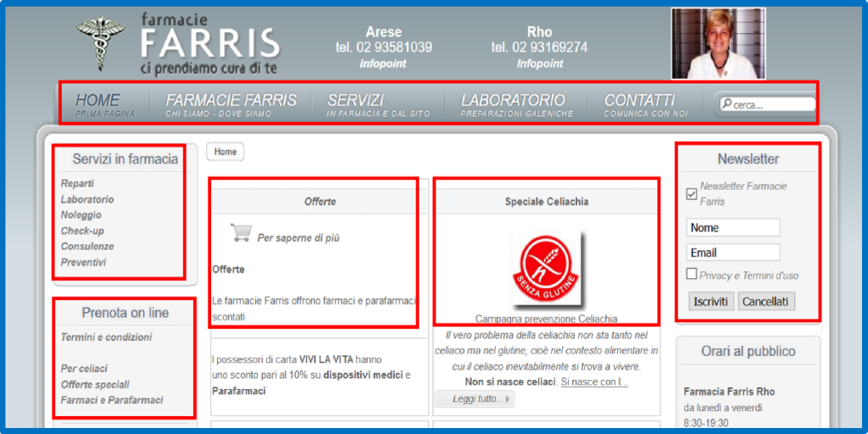Image resolution: width=868 pixels, height=434 pixels.
Task: Open the Noleggio link
Action: [81, 214]
